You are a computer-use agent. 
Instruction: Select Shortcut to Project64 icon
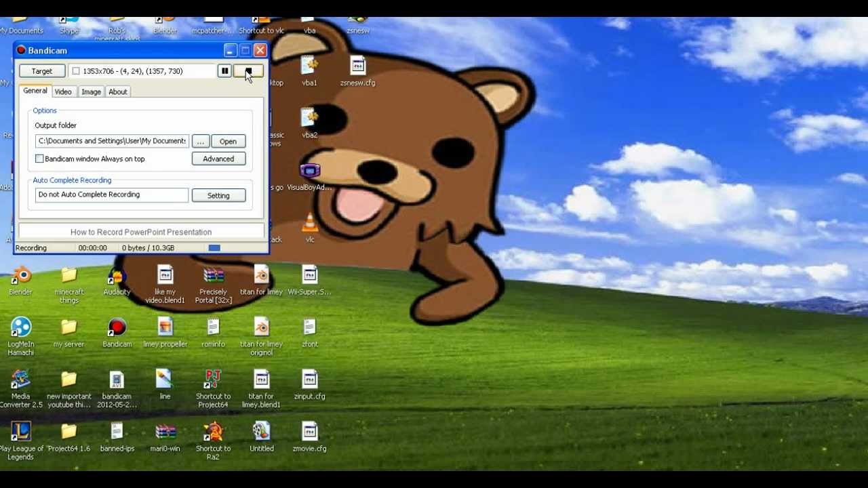pyautogui.click(x=213, y=389)
